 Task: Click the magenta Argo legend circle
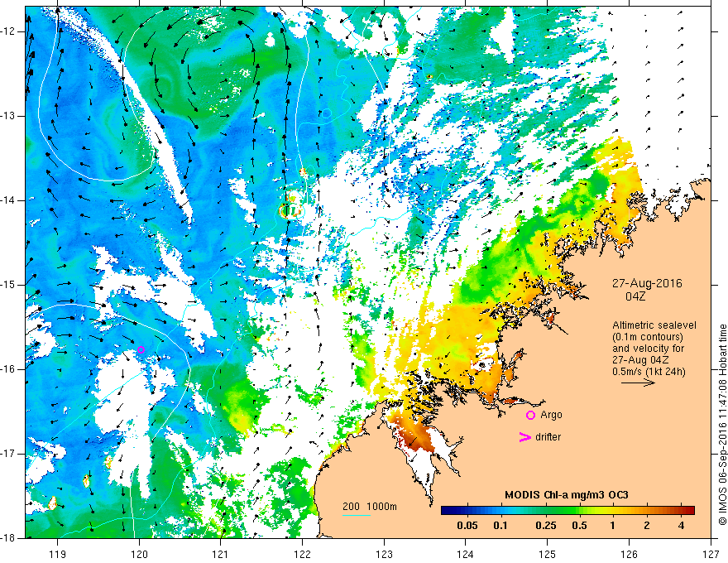tap(530, 415)
